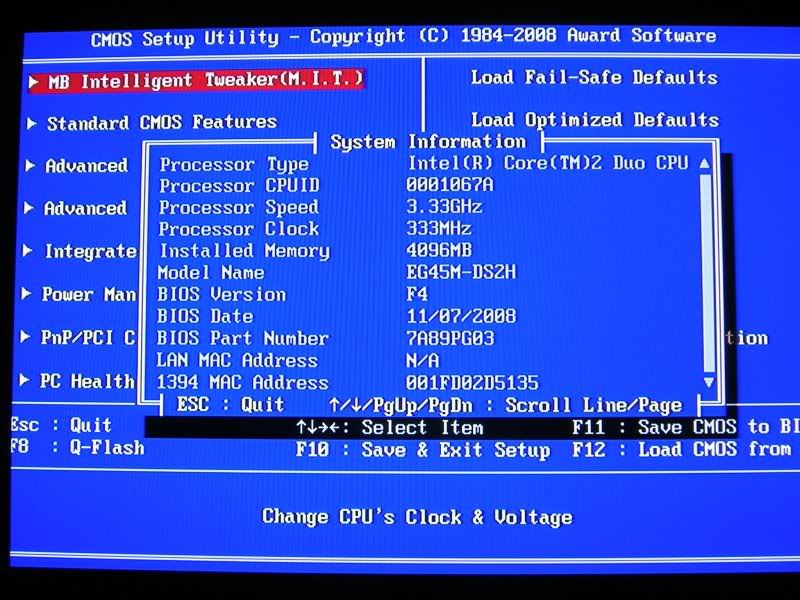
Task: Open the Power Man... menu item
Action: (88, 294)
